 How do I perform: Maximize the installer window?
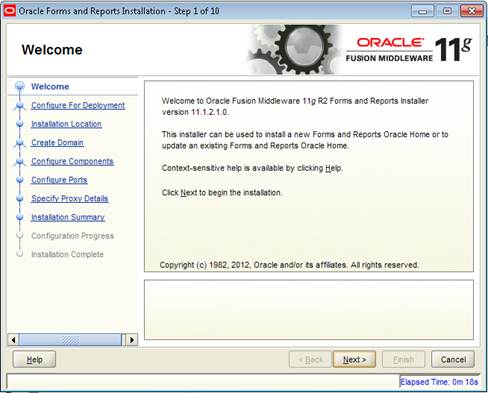coord(447,11)
